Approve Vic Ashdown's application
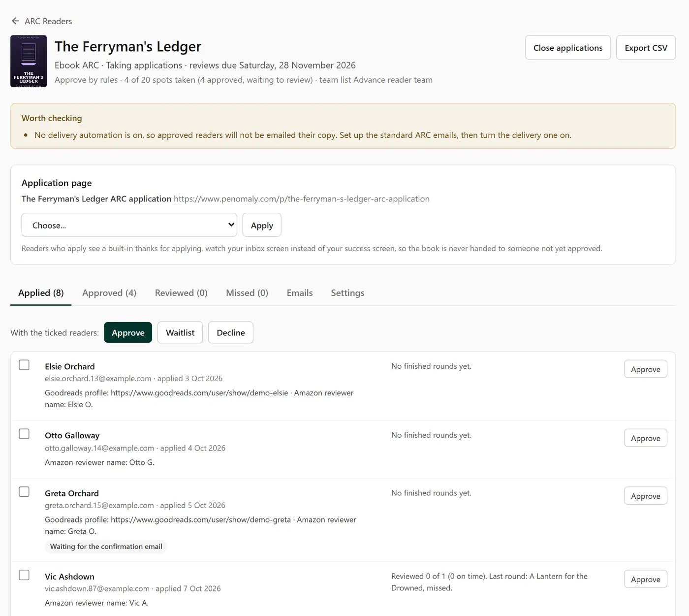Viewport: 689px width, 616px height. pyautogui.click(x=646, y=579)
